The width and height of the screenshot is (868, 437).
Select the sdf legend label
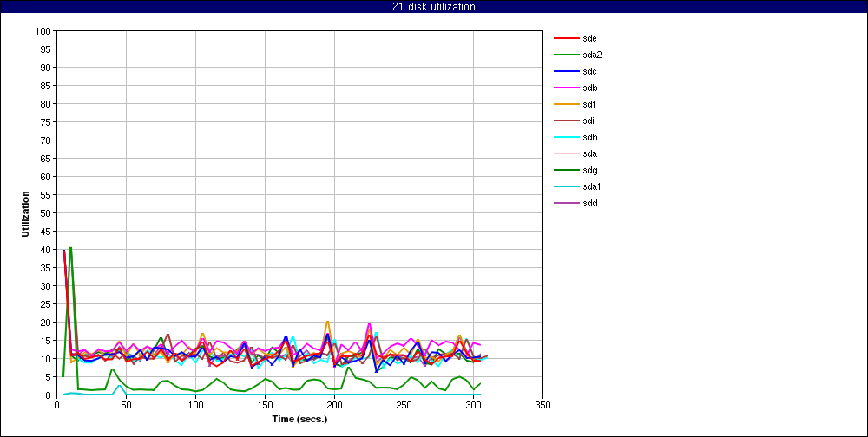click(589, 105)
